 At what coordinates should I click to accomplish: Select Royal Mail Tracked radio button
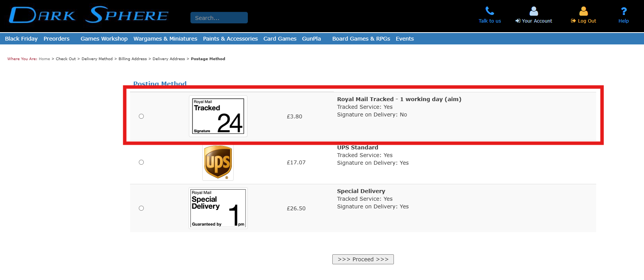click(141, 116)
